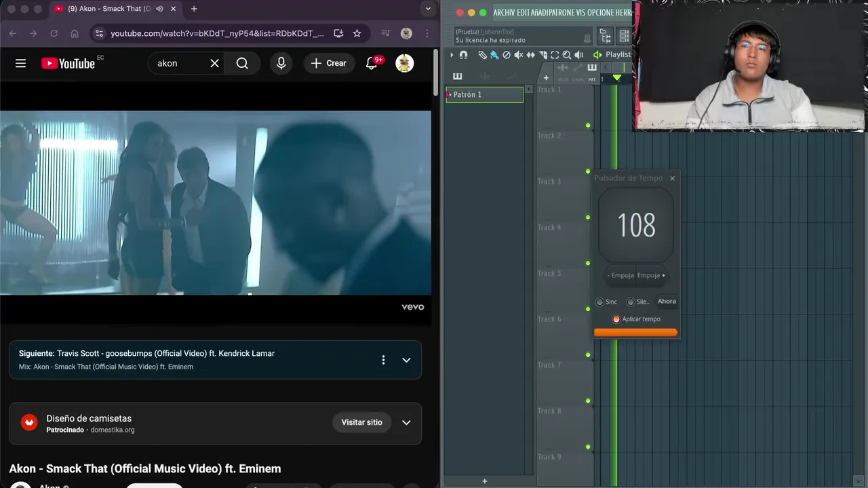The height and width of the screenshot is (488, 868).
Task: Select the Draw pencil tool in playlist
Action: 482,55
